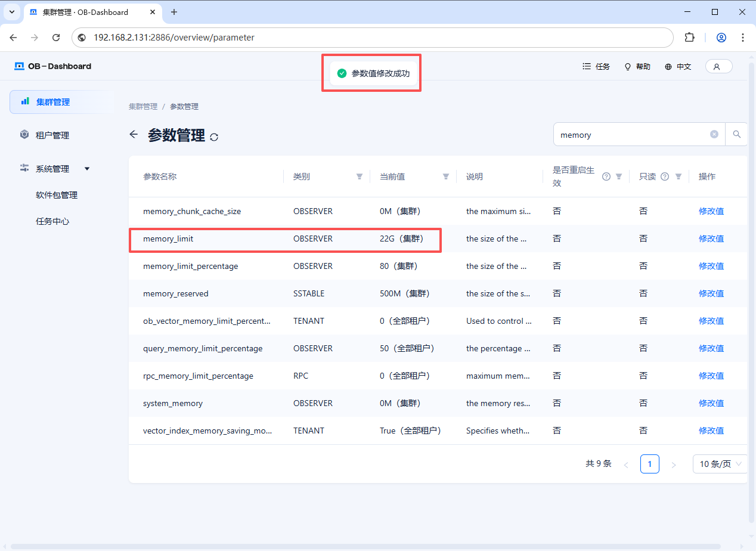Open filter for 只读 column
The image size is (756, 551).
click(x=678, y=177)
